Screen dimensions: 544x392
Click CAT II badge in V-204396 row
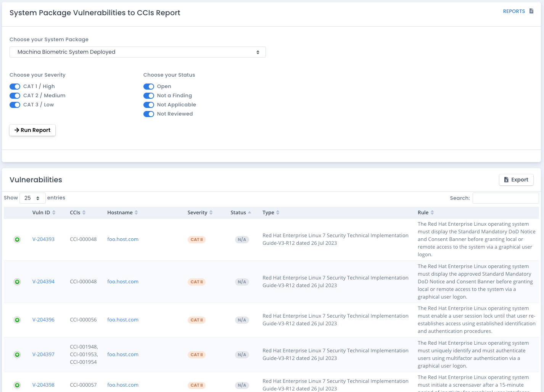(196, 320)
